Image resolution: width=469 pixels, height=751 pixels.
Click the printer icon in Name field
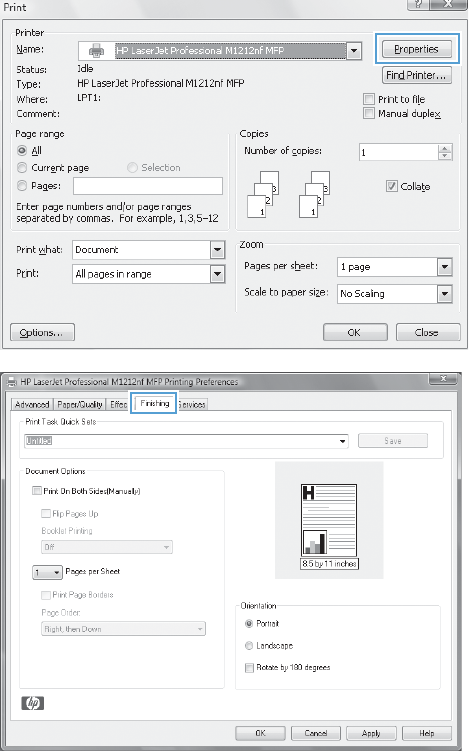click(96, 50)
